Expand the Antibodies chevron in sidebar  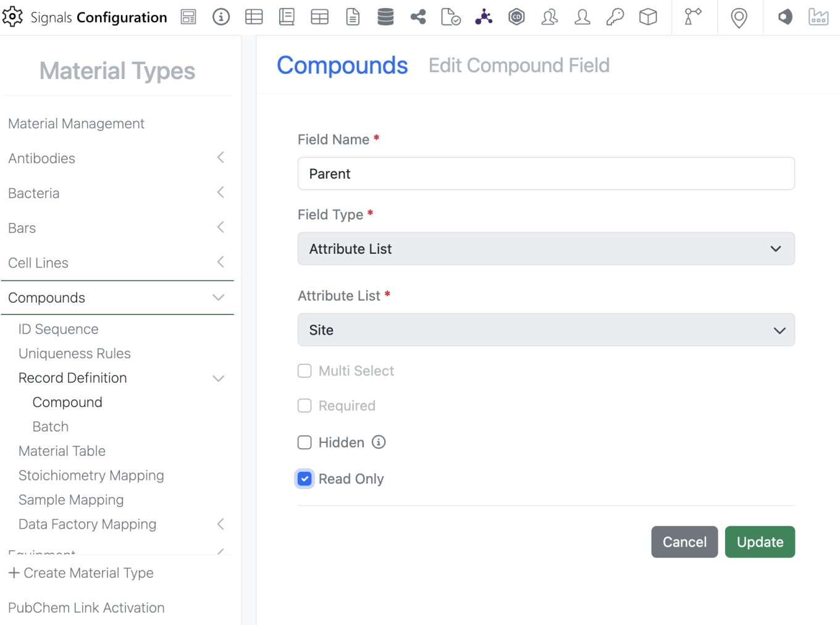pyautogui.click(x=220, y=157)
